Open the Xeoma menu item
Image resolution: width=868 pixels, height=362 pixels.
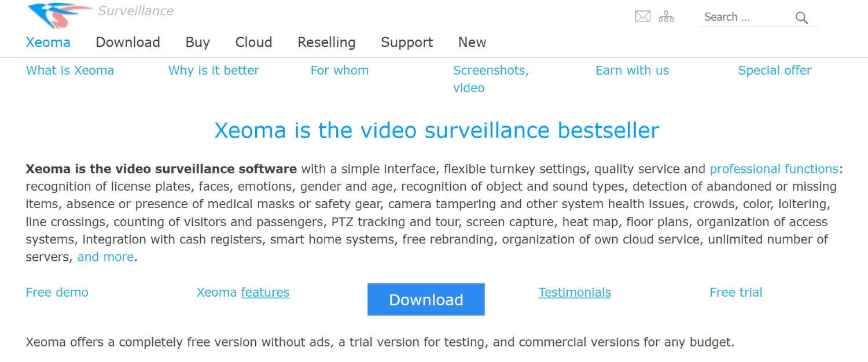pyautogui.click(x=48, y=42)
